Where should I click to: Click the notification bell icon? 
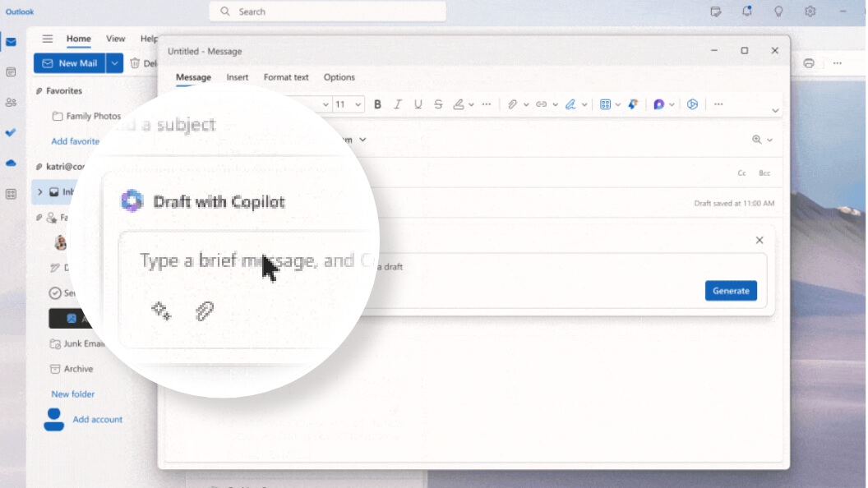[x=746, y=12]
